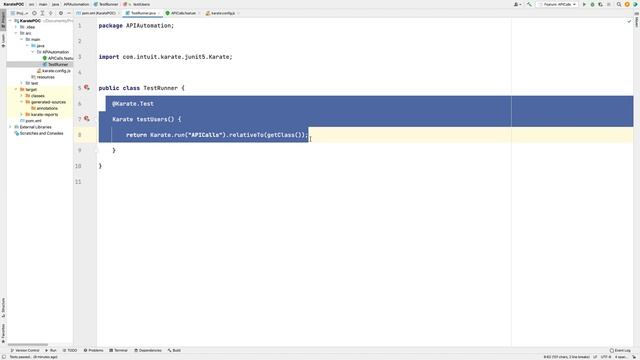Viewport: 640px width, 360px height.
Task: Open the Event Log
Action: click(620, 350)
